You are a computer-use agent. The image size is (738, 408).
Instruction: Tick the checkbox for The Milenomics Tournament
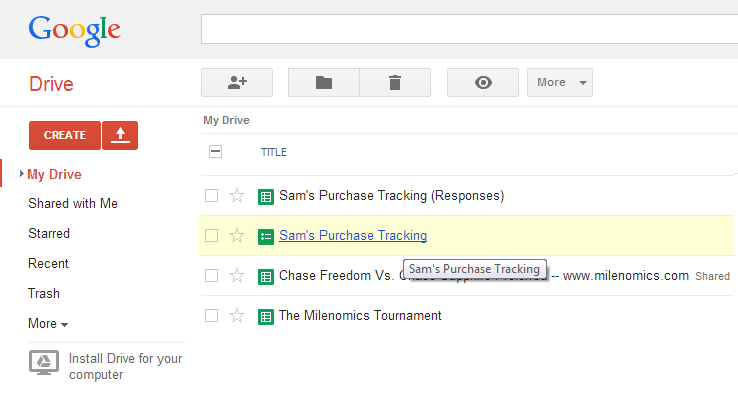point(211,315)
